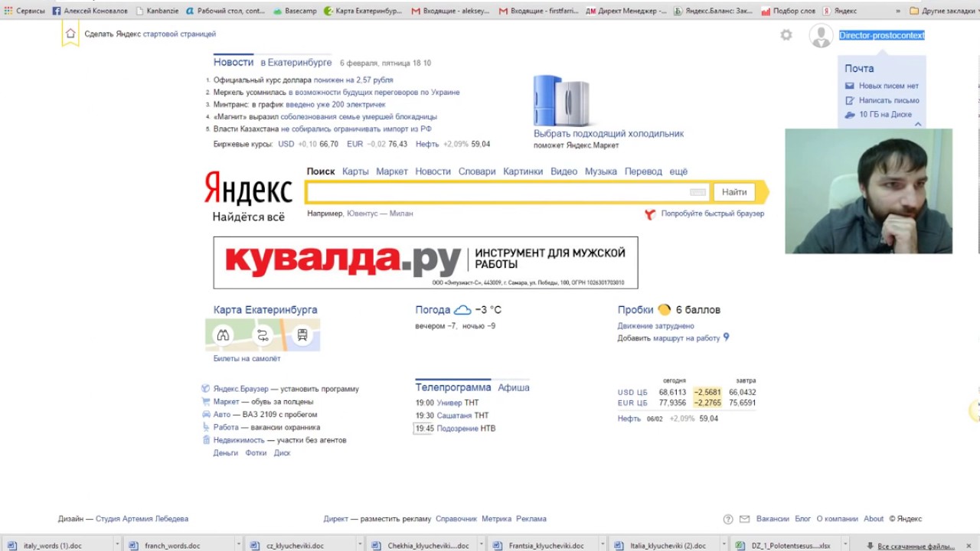980x551 pixels.
Task: Open Движение затруднено traffic link
Action: click(x=656, y=326)
